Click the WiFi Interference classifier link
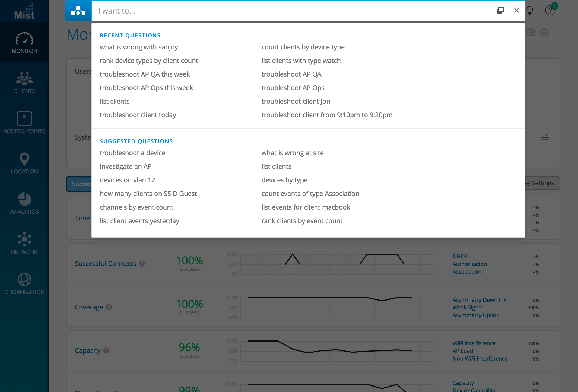This screenshot has width=578, height=392. coord(474,343)
